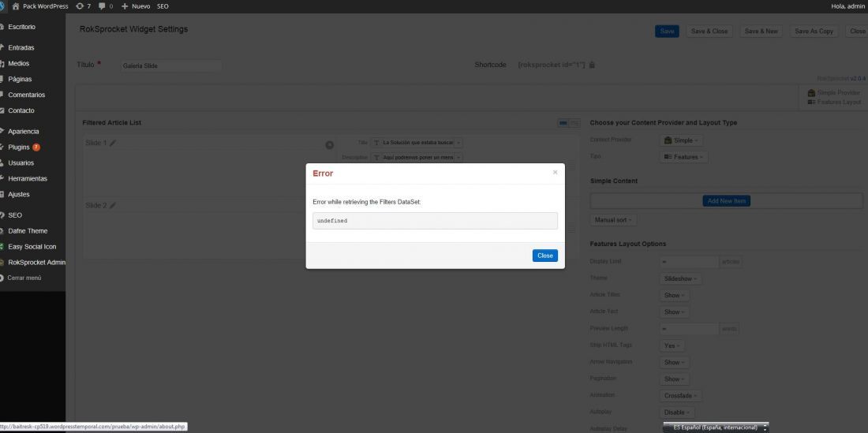Focus the Preview Length input field
868x433 pixels.
tap(689, 328)
